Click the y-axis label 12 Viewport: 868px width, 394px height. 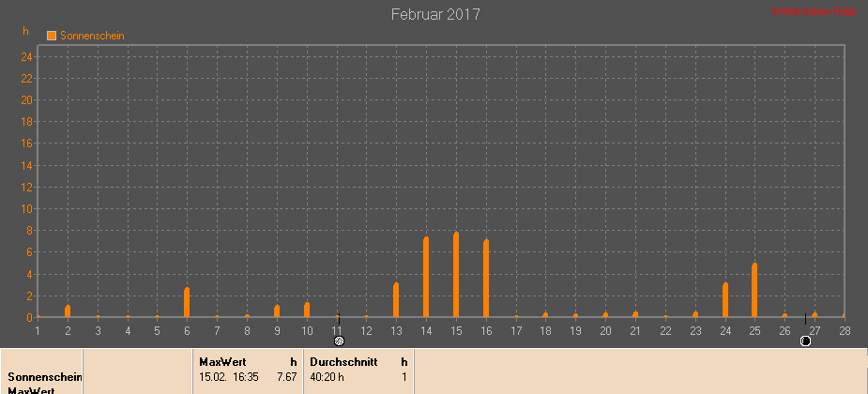point(26,187)
